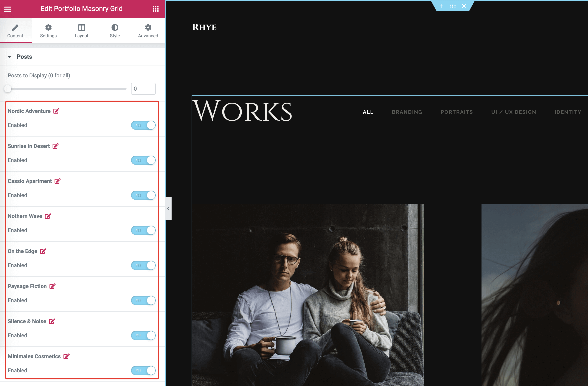Screen dimensions: 588x386
Task: Filter works by Branding
Action: 407,112
